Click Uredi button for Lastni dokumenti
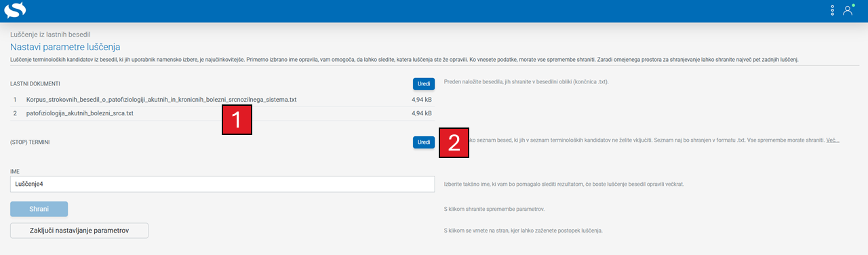Image resolution: width=868 pixels, height=255 pixels. [x=424, y=84]
